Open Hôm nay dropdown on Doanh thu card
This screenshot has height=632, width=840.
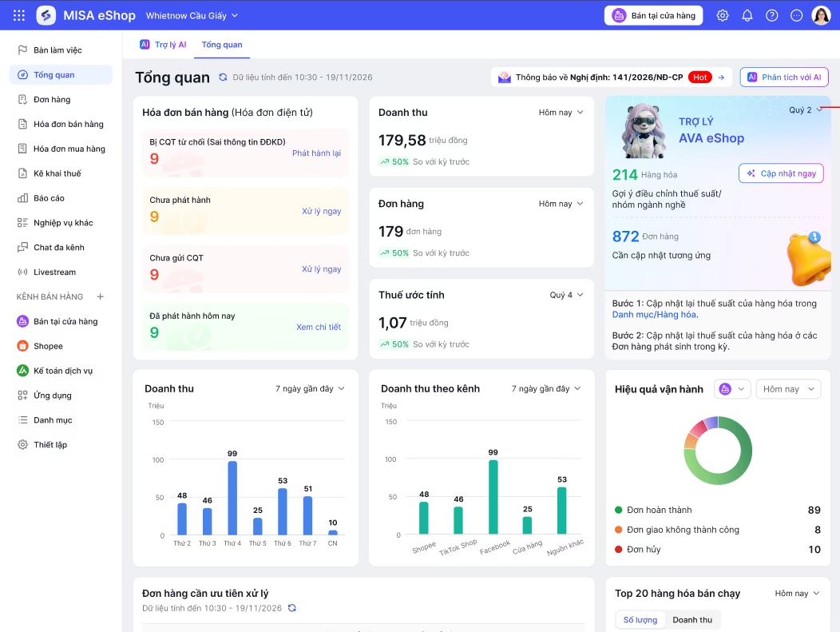[561, 113]
